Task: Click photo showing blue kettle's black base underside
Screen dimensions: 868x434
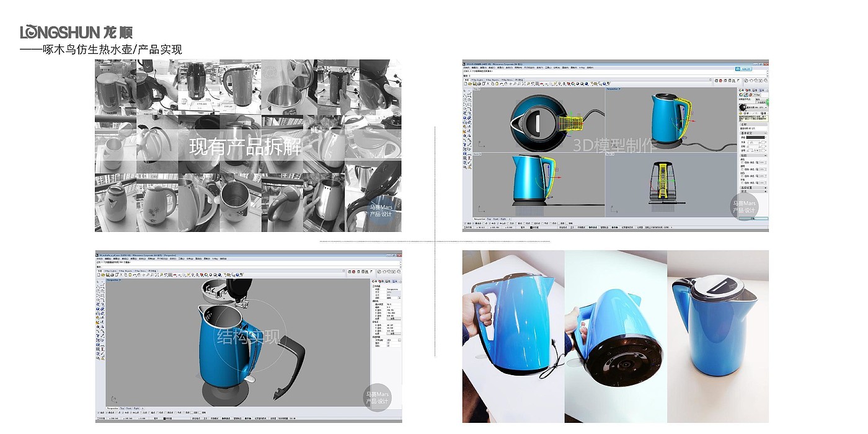Action: coord(616,337)
